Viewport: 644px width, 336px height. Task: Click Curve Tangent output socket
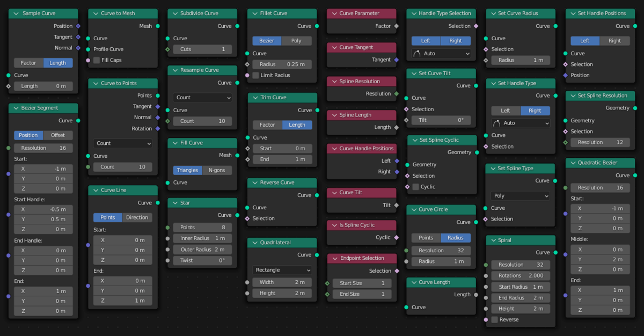[397, 60]
